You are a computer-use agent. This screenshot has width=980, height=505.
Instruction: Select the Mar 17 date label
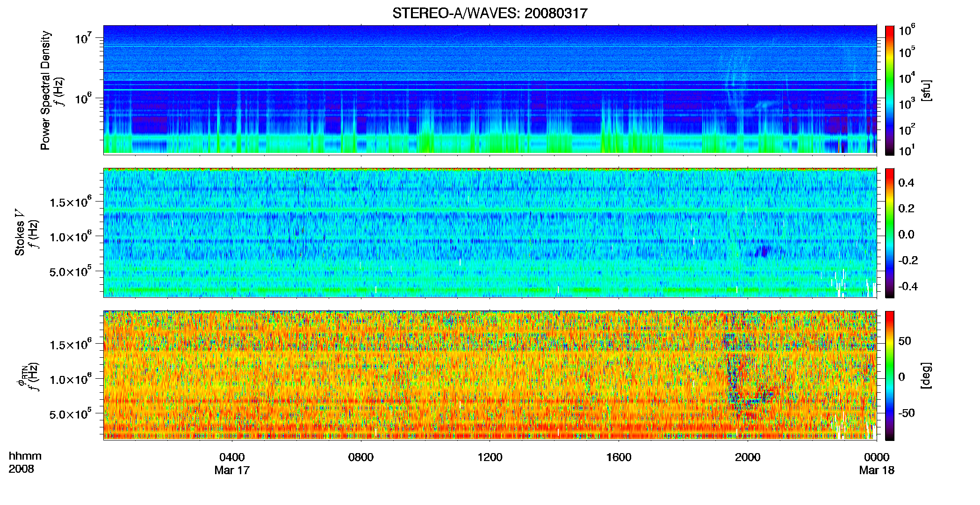click(232, 470)
